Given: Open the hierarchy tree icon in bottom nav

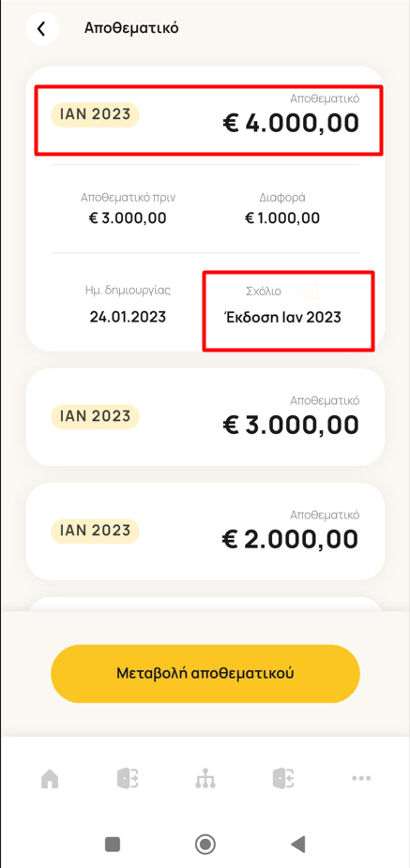Looking at the screenshot, I should pyautogui.click(x=205, y=779).
